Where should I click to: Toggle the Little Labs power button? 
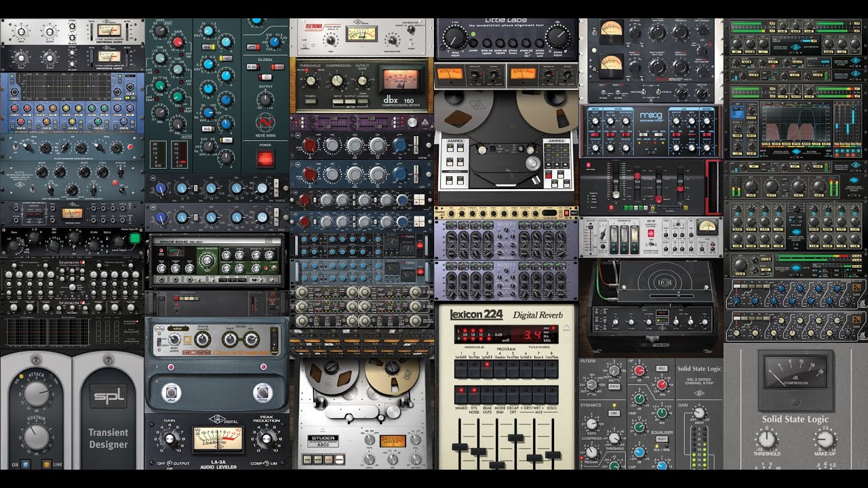point(473,43)
